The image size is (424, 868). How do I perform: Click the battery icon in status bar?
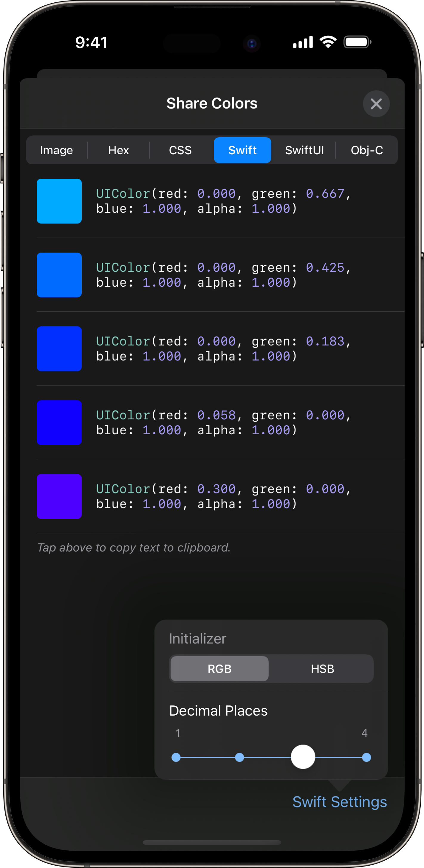(357, 42)
